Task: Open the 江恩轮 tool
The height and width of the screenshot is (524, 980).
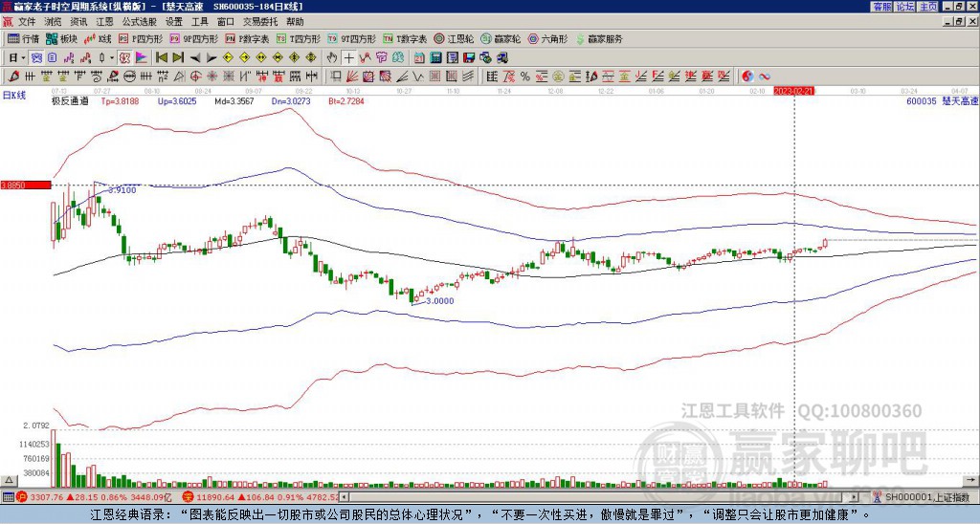Action: pyautogui.click(x=454, y=38)
